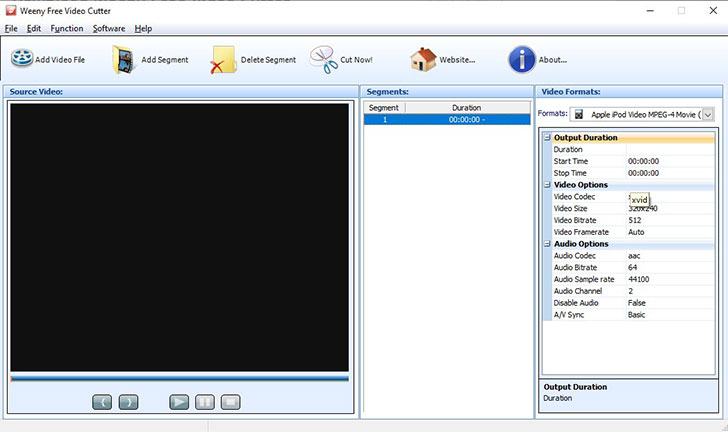Open the Website house icon
Image resolution: width=728 pixels, height=432 pixels.
424,59
